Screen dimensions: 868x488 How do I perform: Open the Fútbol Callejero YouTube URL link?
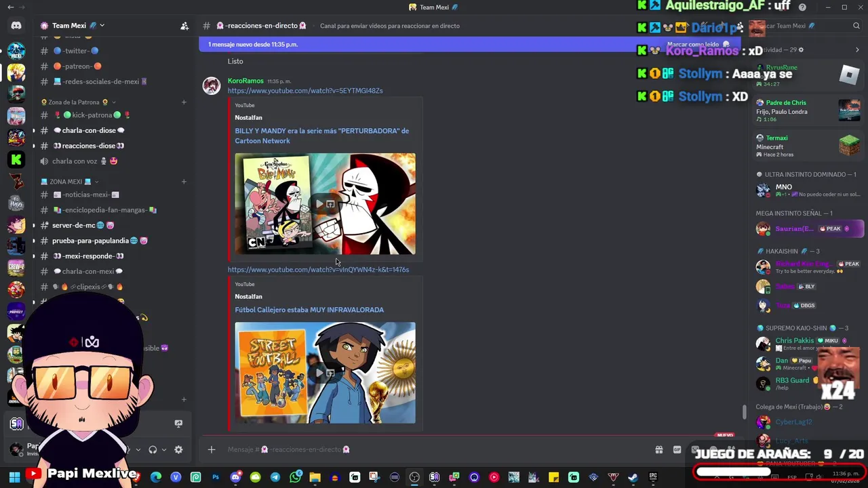pos(318,270)
